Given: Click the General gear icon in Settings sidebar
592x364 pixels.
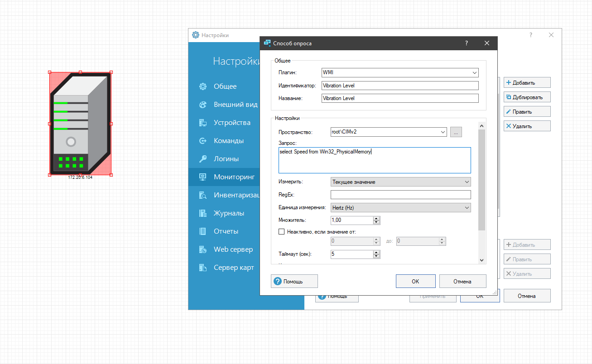Looking at the screenshot, I should click(203, 86).
